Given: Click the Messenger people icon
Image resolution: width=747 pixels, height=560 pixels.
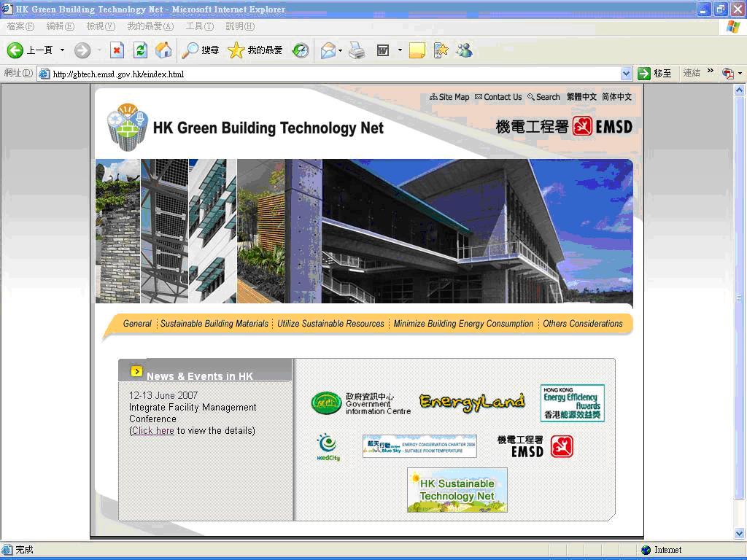Looking at the screenshot, I should [464, 50].
